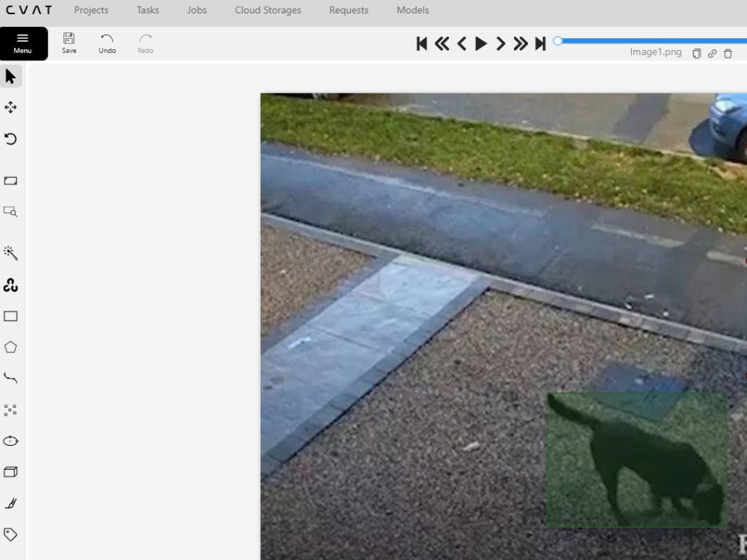Open the Tasks page

pos(148,10)
